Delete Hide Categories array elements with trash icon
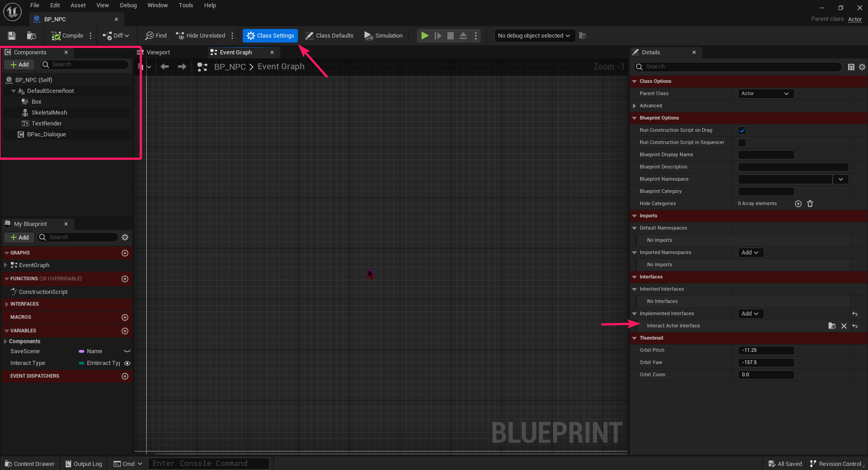This screenshot has height=470, width=868. pos(810,204)
